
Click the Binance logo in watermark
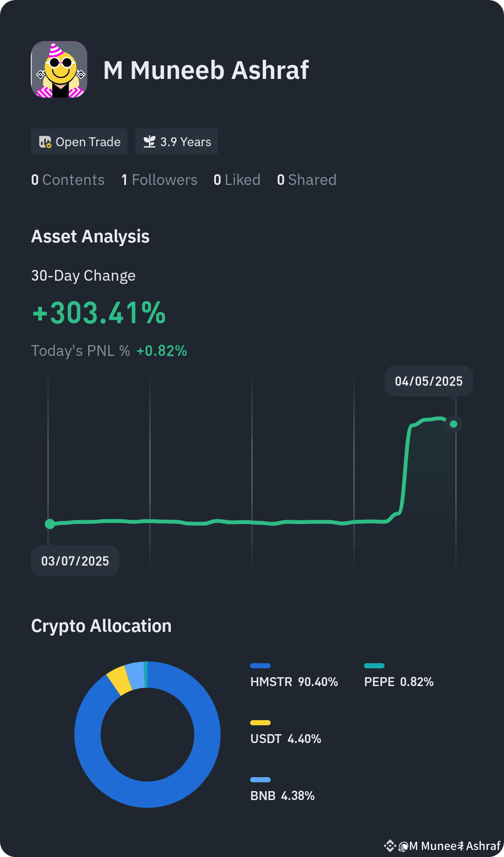[x=390, y=846]
